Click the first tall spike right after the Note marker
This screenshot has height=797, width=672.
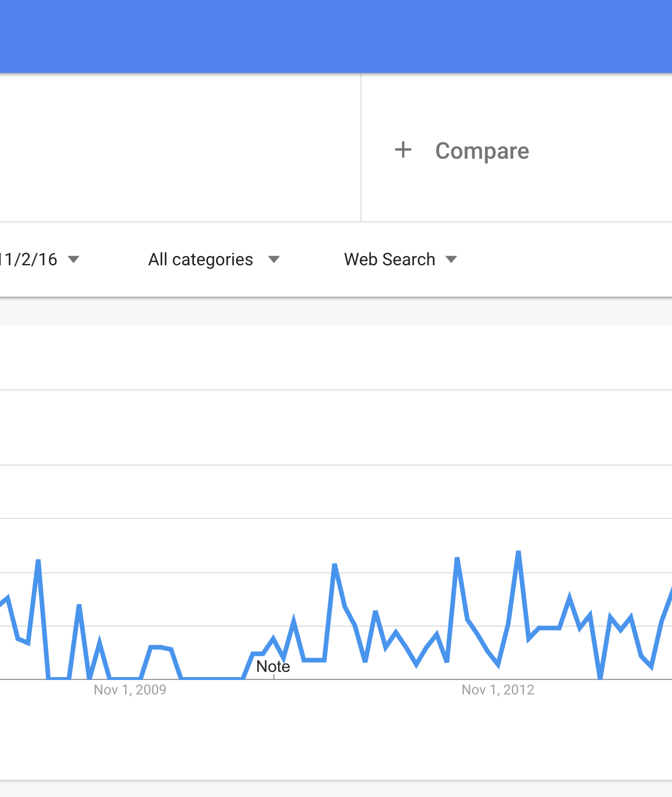coord(335,565)
